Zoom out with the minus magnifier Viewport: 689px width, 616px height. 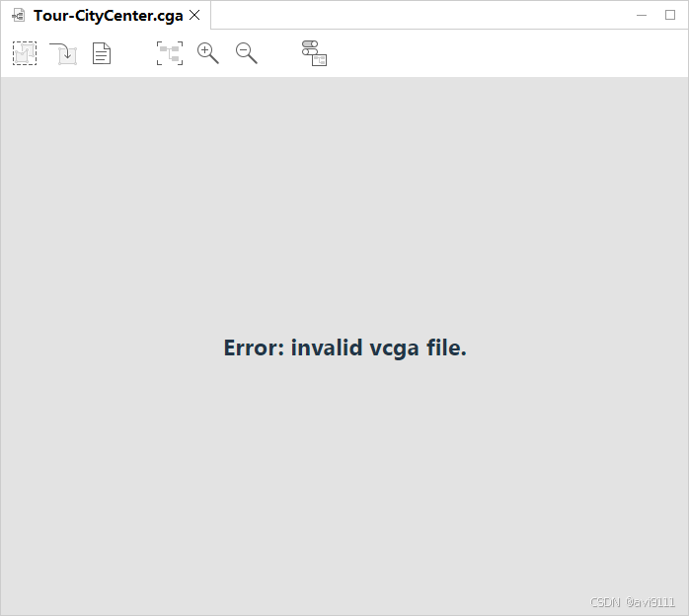(247, 53)
